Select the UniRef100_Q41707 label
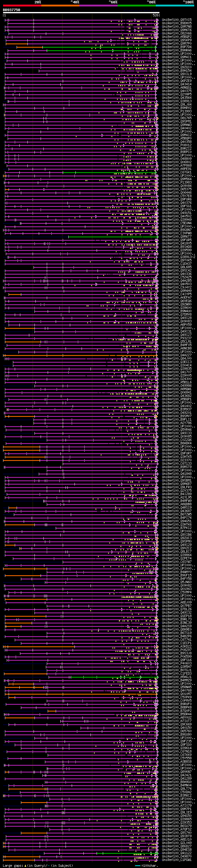This screenshot has width=197, height=868. coord(177,372)
